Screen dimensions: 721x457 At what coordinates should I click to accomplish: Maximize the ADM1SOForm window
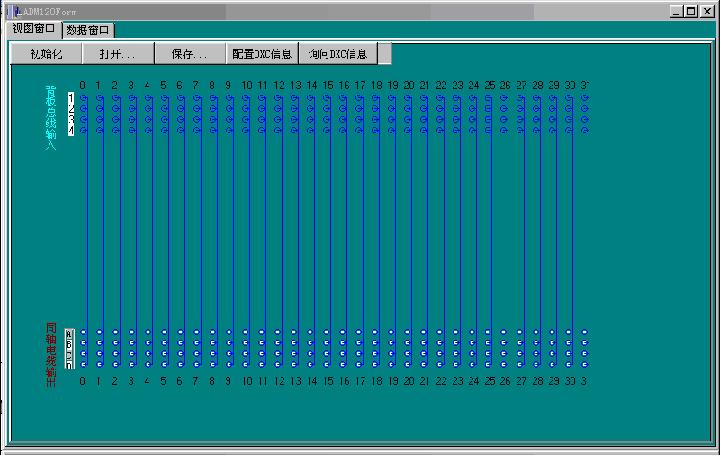point(692,10)
